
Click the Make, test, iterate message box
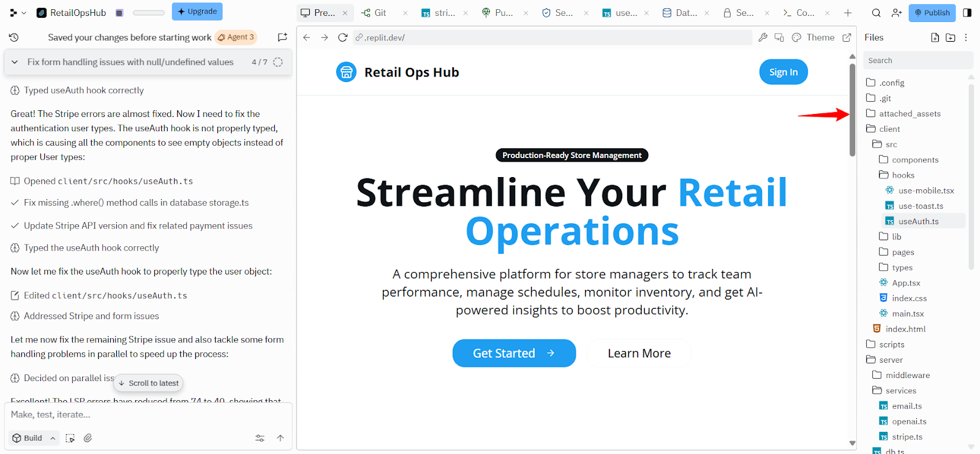point(148,415)
